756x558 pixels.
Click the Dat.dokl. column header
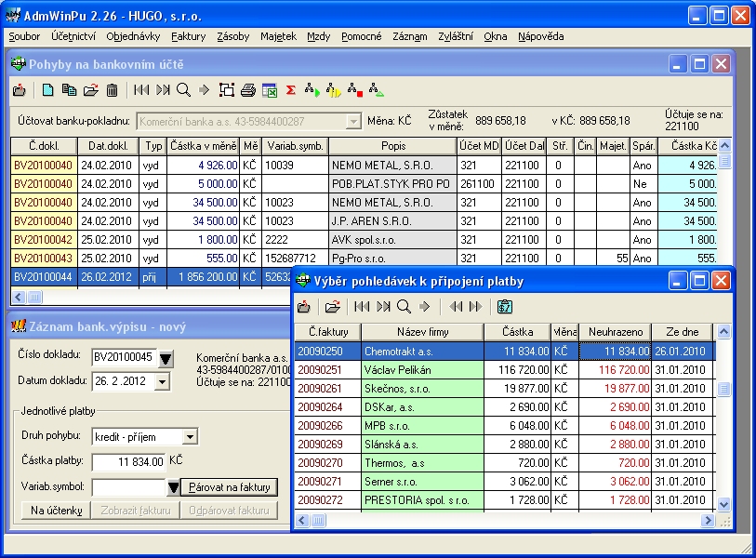108,146
